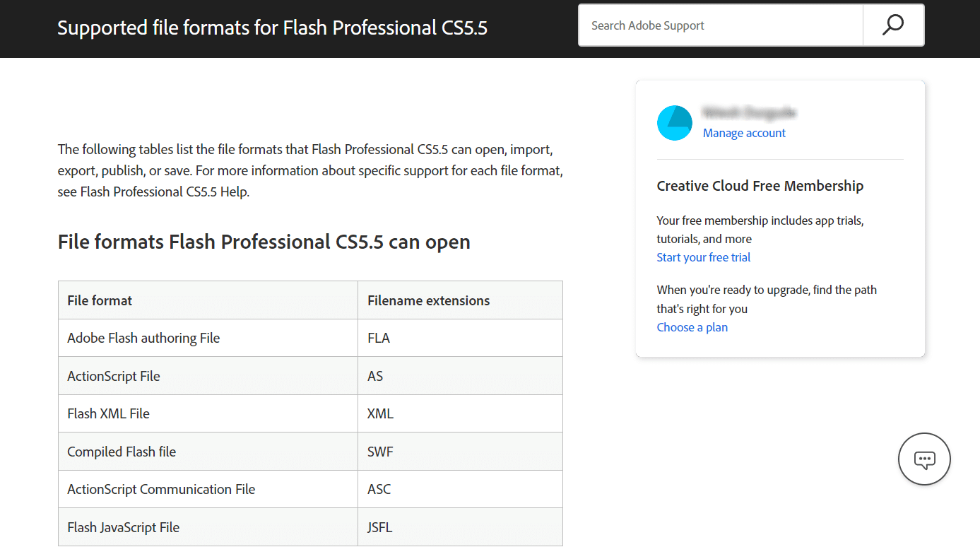Click the File format column header

click(x=208, y=300)
